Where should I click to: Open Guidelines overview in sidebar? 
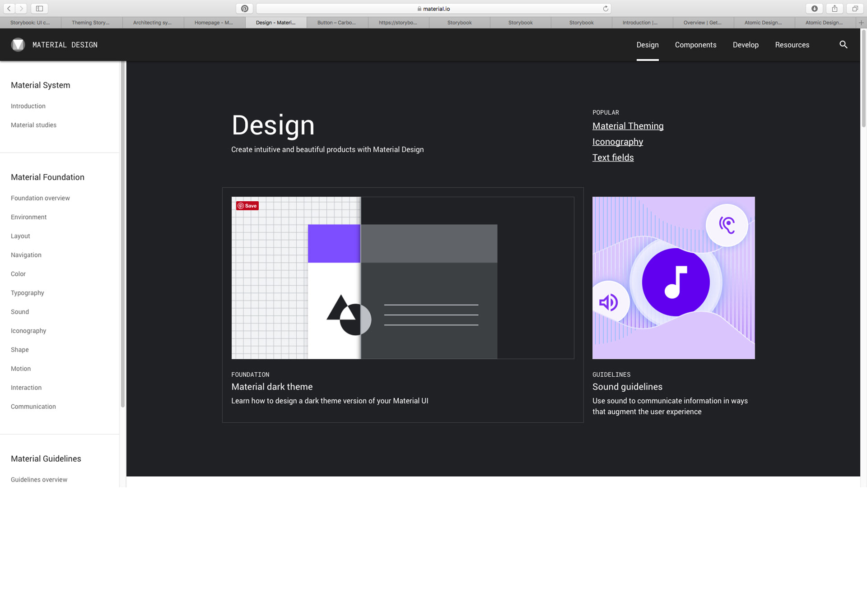39,480
